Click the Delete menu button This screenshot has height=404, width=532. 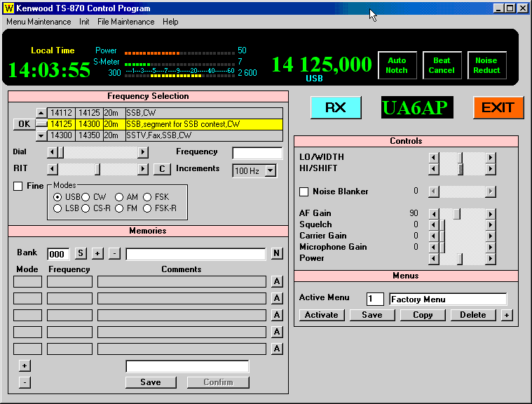(473, 315)
